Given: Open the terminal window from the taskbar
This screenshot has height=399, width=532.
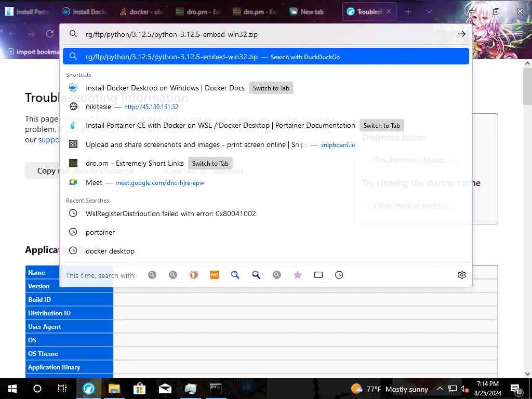Looking at the screenshot, I should pyautogui.click(x=216, y=389).
